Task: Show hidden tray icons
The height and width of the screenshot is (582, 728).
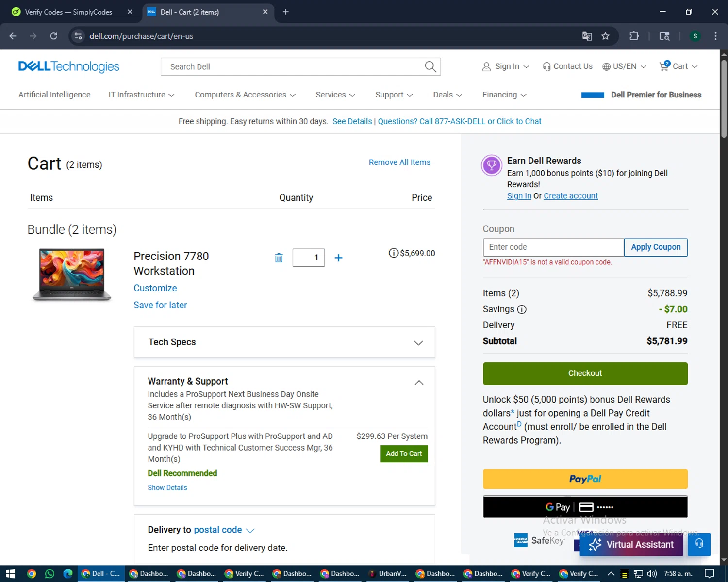Action: [x=611, y=574]
